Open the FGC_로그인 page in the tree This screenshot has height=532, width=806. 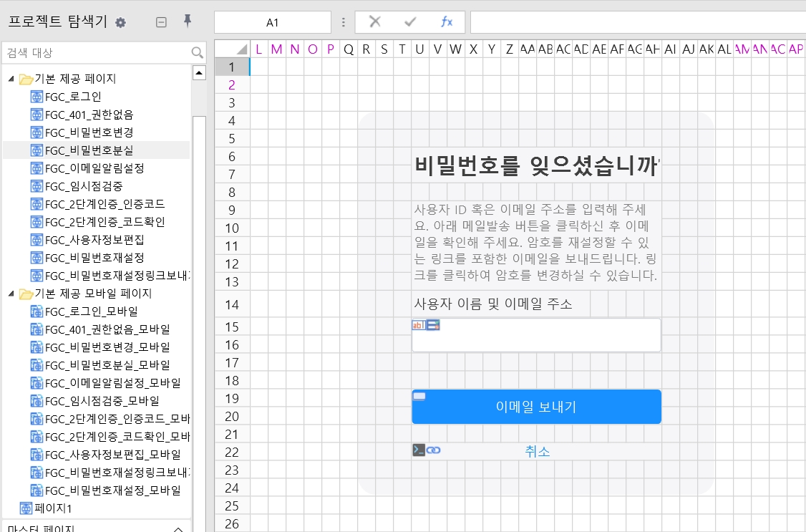click(x=72, y=97)
